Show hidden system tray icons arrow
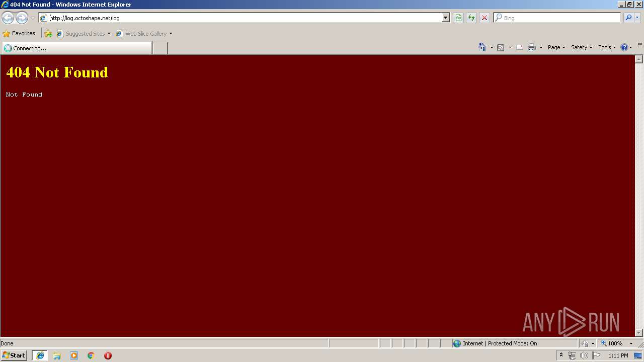This screenshot has height=362, width=644. [x=561, y=355]
